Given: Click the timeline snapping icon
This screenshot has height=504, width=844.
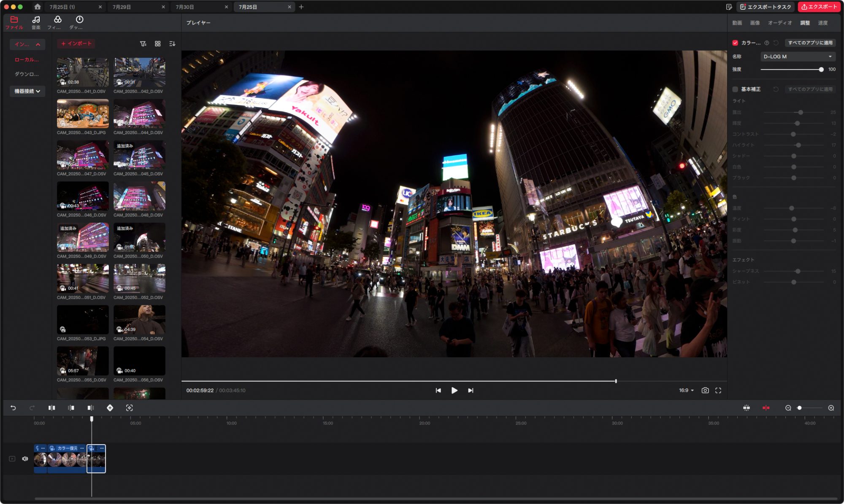Looking at the screenshot, I should [747, 408].
